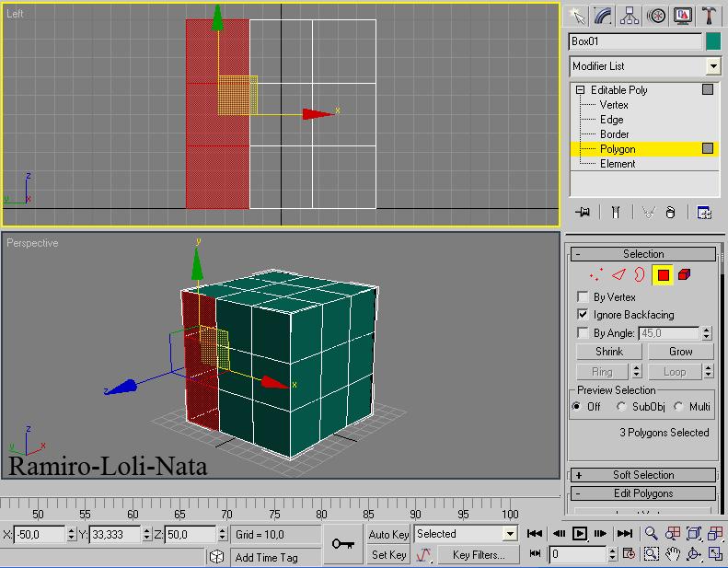
Task: Open Key Filters dialog
Action: (479, 555)
